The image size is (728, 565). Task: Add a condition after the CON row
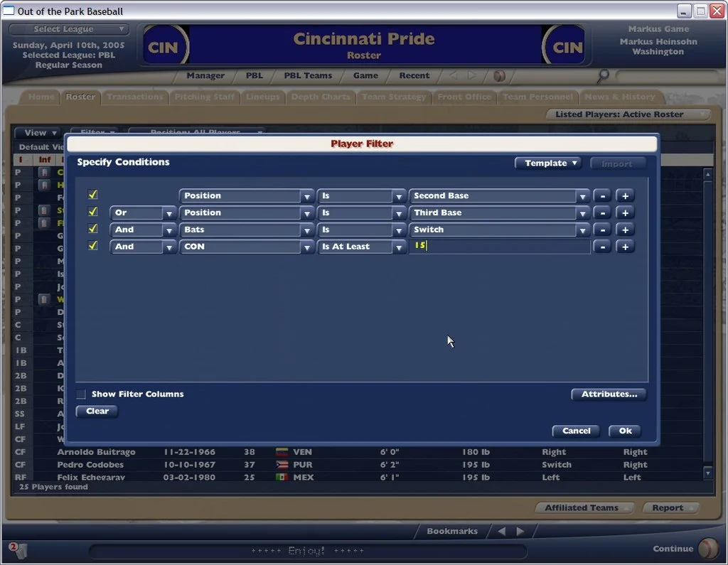click(624, 247)
